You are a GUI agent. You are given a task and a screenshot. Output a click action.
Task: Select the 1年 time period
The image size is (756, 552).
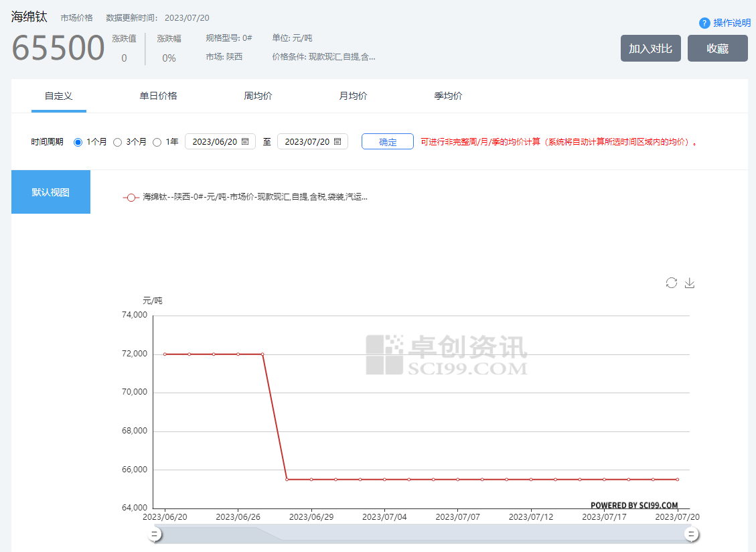click(157, 142)
